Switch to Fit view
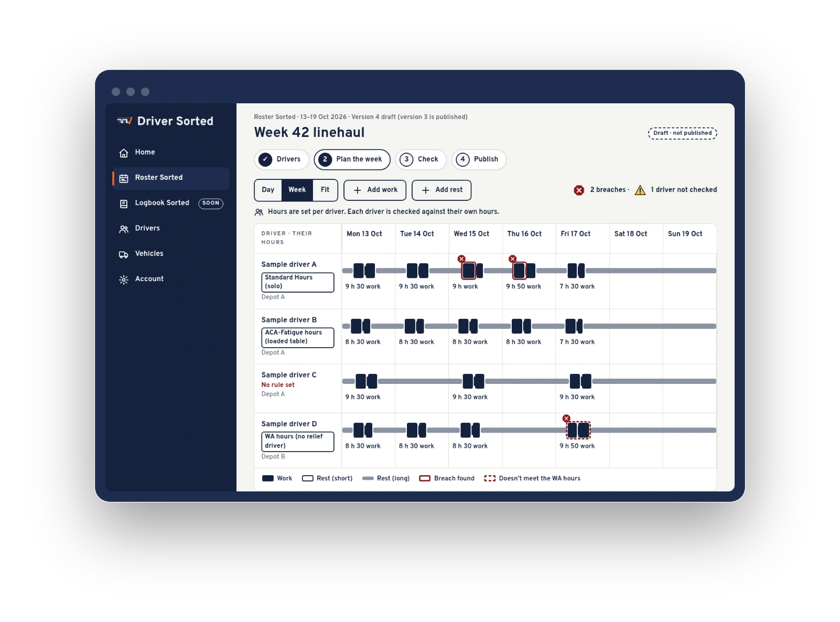This screenshot has width=840, height=622. [325, 190]
